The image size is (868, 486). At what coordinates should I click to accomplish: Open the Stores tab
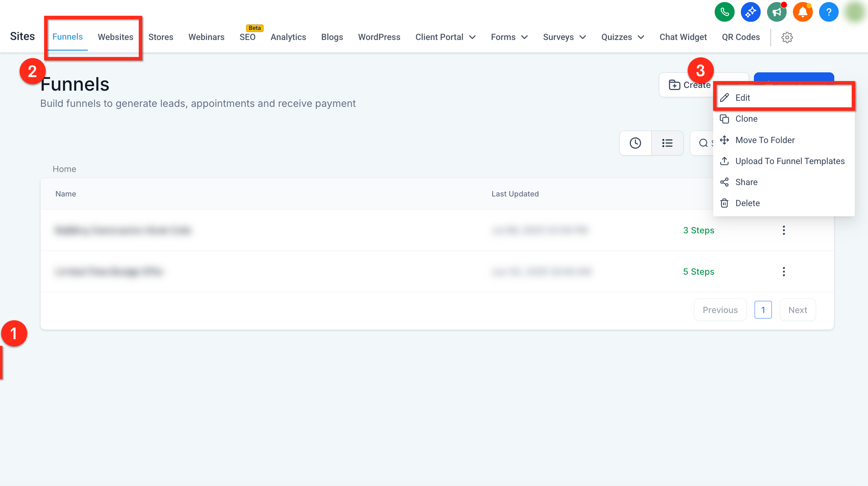tap(161, 37)
